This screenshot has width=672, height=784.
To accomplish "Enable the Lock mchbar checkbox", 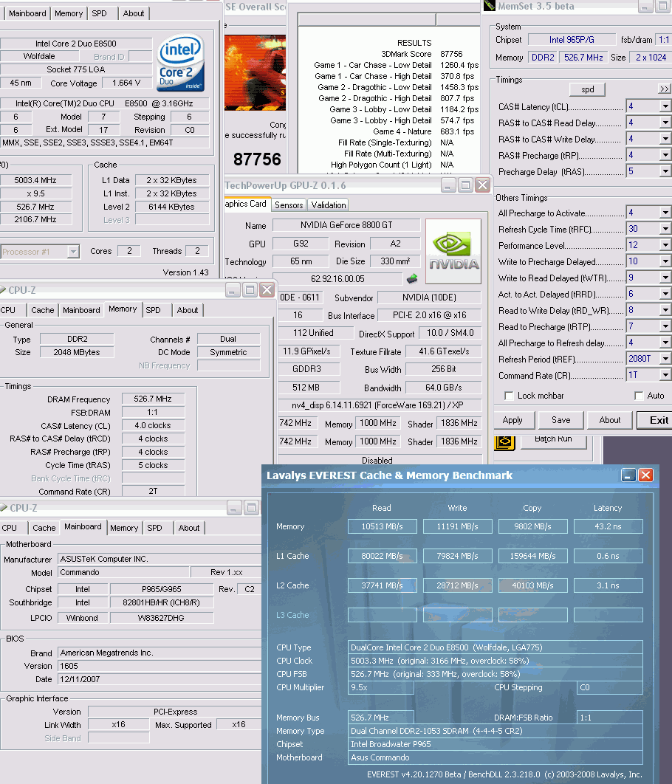I will click(509, 396).
